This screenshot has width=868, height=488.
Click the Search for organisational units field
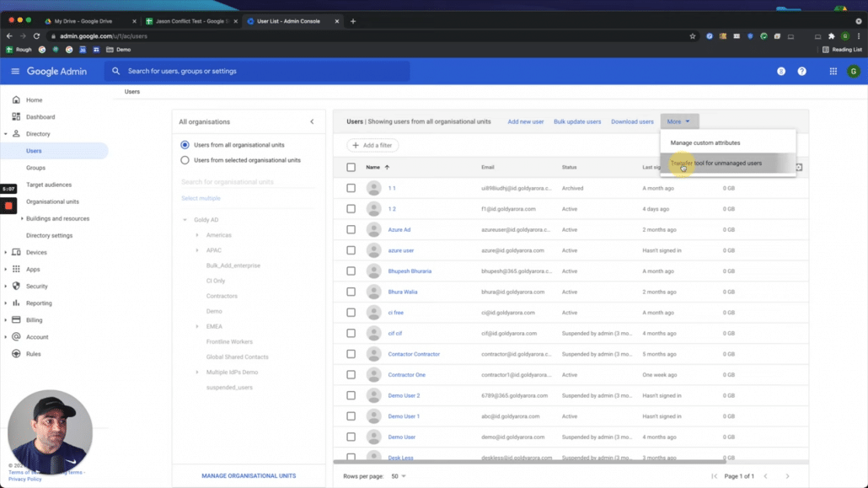click(x=248, y=182)
